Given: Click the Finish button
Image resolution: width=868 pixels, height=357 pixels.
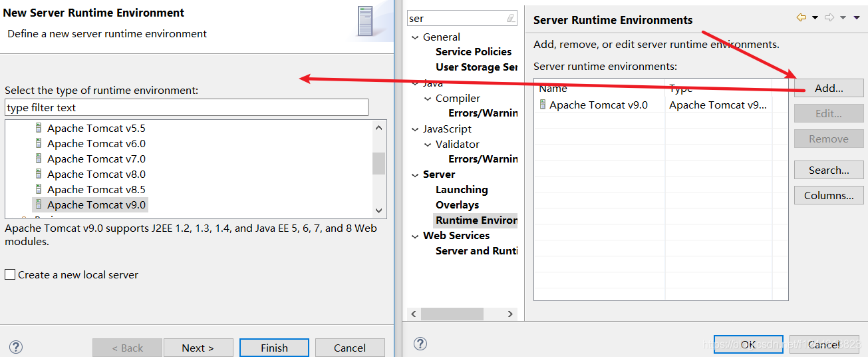Looking at the screenshot, I should [x=274, y=348].
